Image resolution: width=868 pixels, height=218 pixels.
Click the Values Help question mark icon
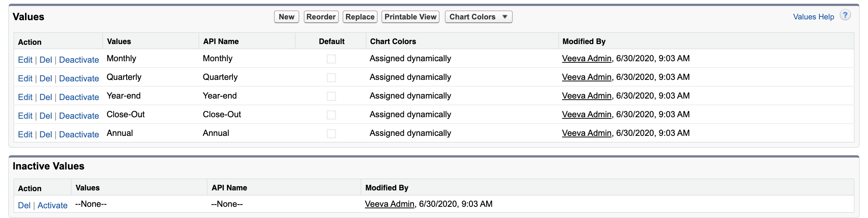click(x=845, y=15)
